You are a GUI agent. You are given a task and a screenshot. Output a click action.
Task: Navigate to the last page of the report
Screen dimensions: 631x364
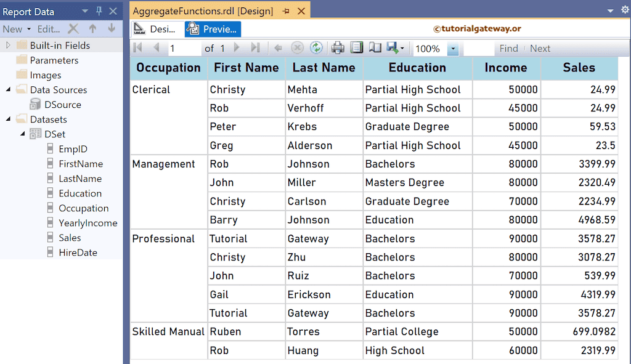254,48
